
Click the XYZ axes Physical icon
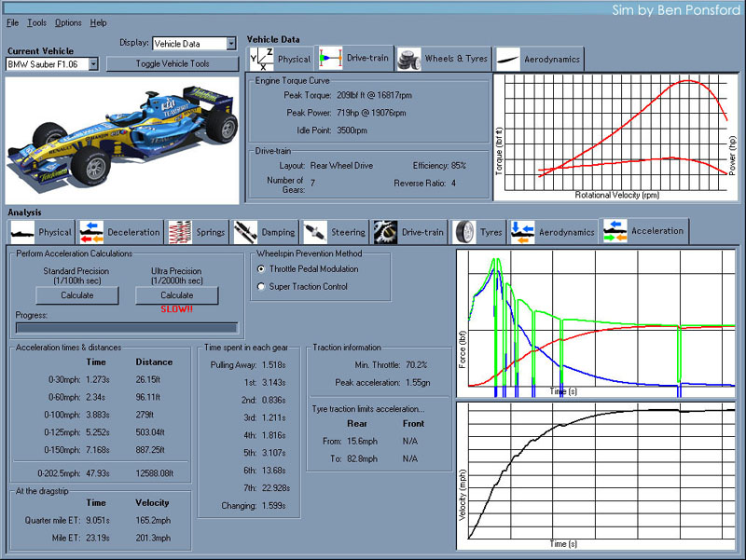click(x=262, y=60)
